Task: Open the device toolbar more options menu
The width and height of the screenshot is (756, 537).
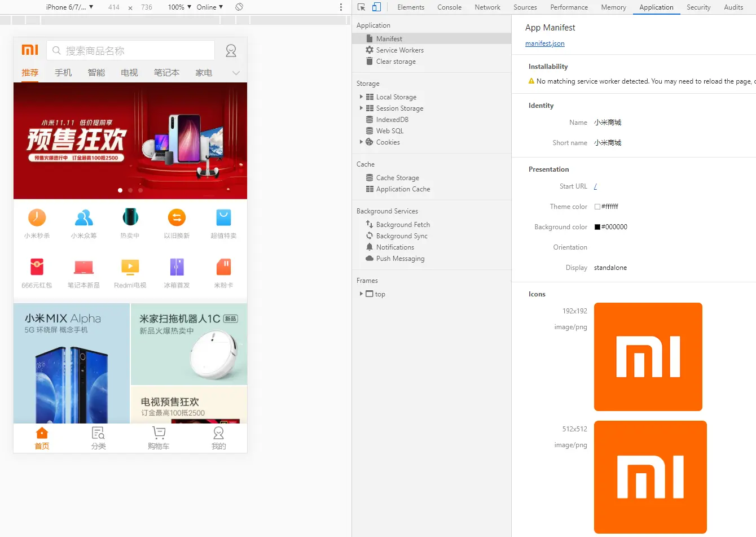Action: pos(341,7)
